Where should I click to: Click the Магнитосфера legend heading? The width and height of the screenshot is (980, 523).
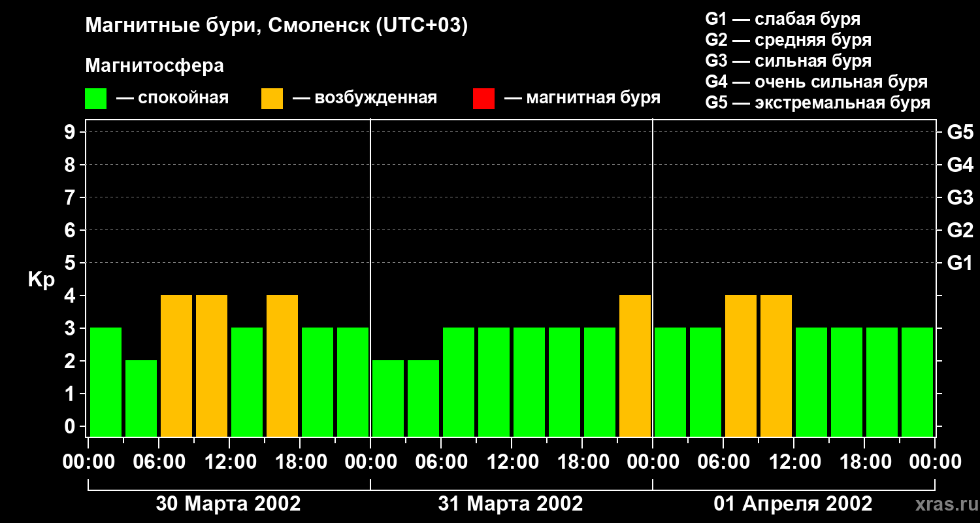154,66
